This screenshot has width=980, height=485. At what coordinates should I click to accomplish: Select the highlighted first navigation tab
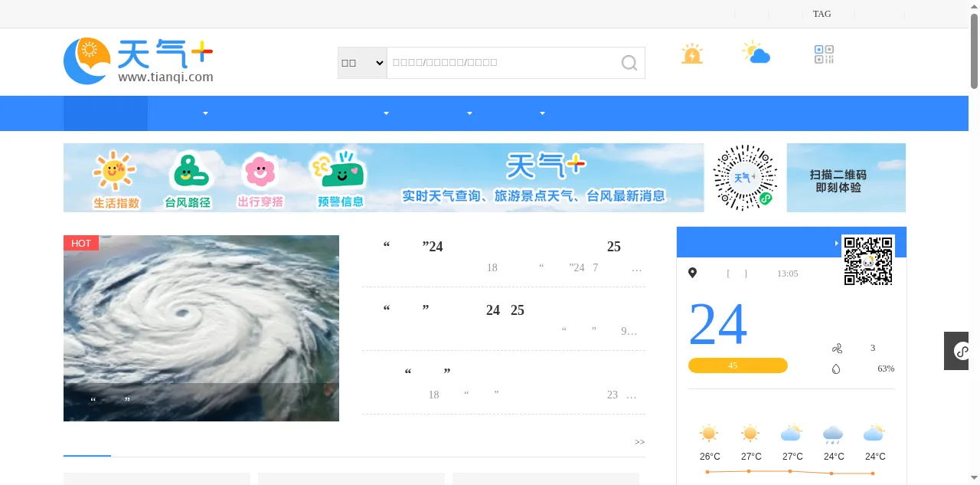coord(106,113)
